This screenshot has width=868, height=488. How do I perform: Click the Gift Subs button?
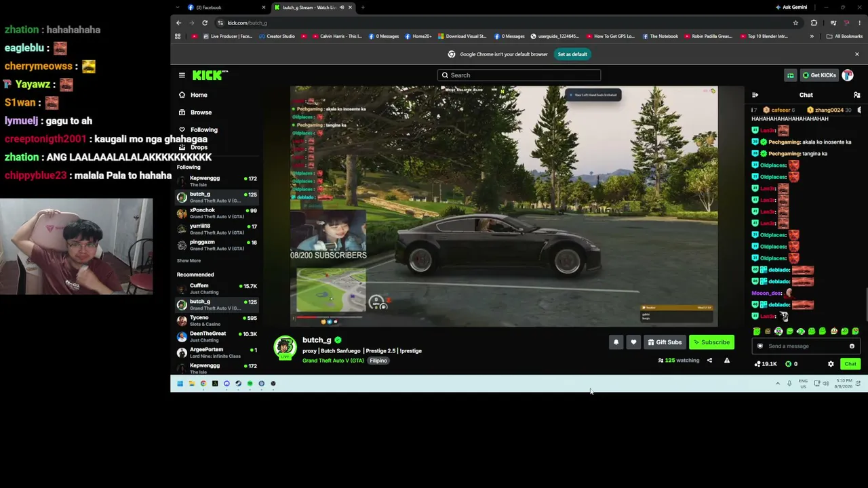coord(665,342)
